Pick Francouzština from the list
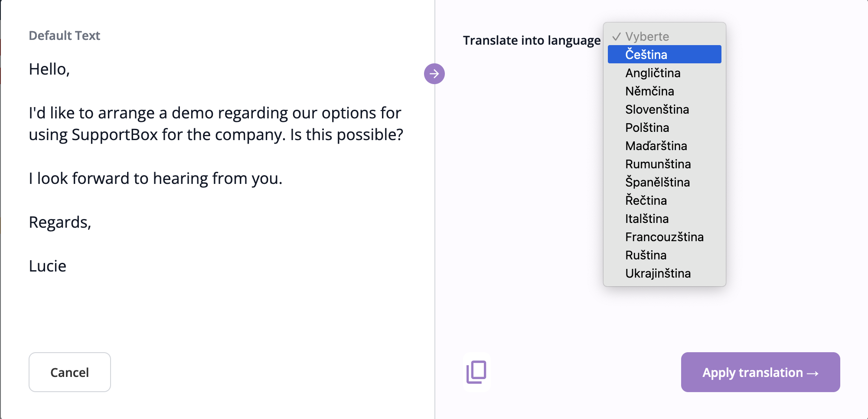The image size is (868, 419). pos(664,237)
